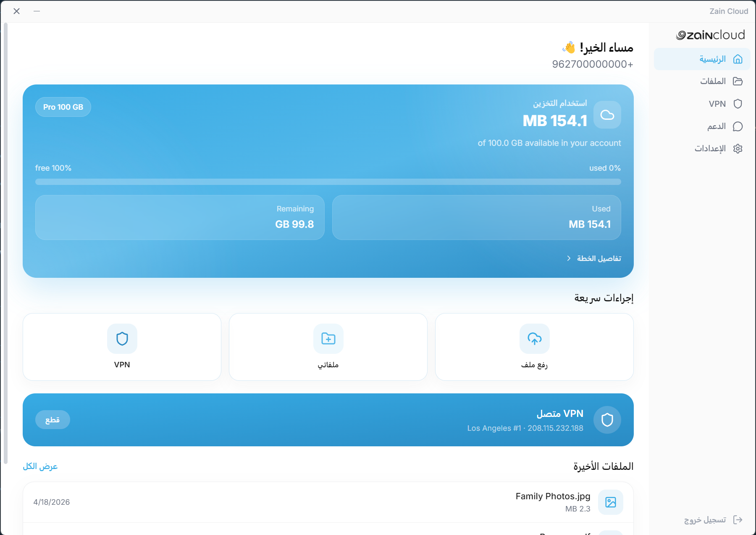The height and width of the screenshot is (535, 756).
Task: Click the chevron next to تفاصيل الخطة
Action: (569, 258)
